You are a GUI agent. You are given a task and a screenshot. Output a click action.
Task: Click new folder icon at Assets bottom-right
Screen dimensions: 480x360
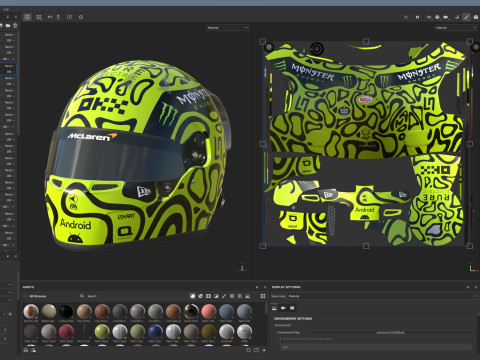[x=256, y=350]
